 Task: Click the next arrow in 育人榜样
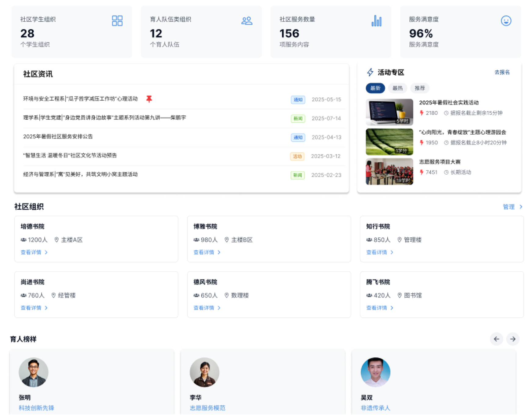click(513, 339)
